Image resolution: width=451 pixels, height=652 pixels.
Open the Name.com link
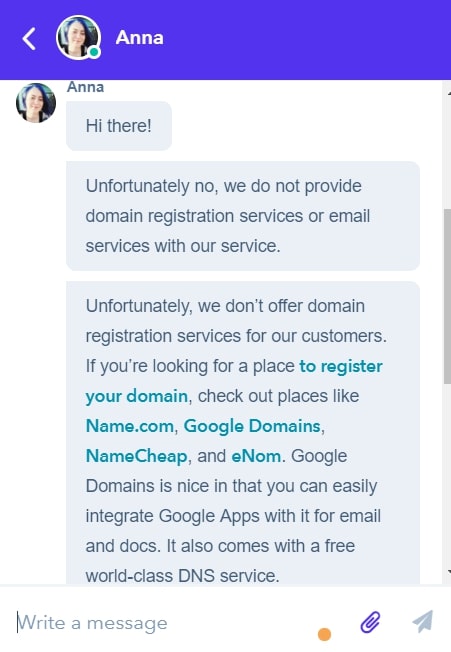129,426
